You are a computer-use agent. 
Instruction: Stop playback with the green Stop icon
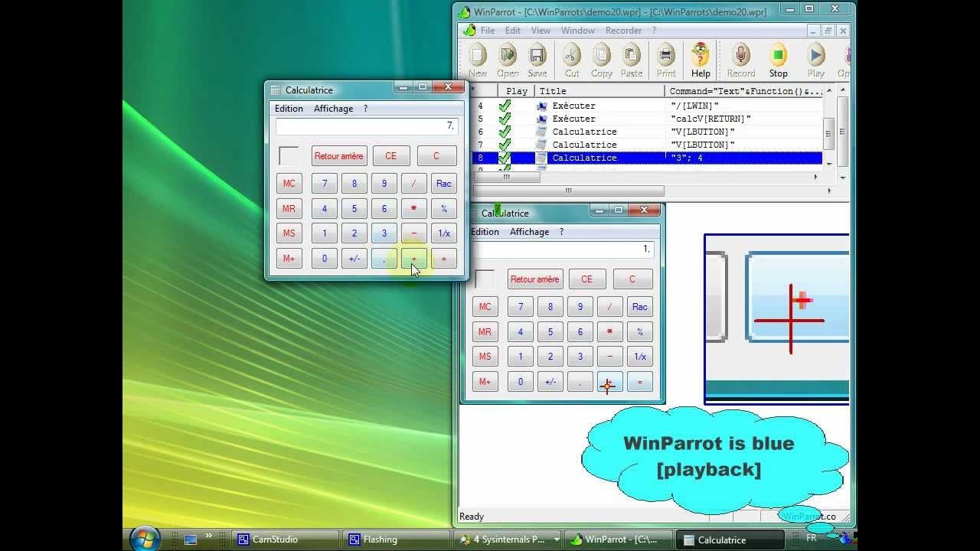coord(779,60)
